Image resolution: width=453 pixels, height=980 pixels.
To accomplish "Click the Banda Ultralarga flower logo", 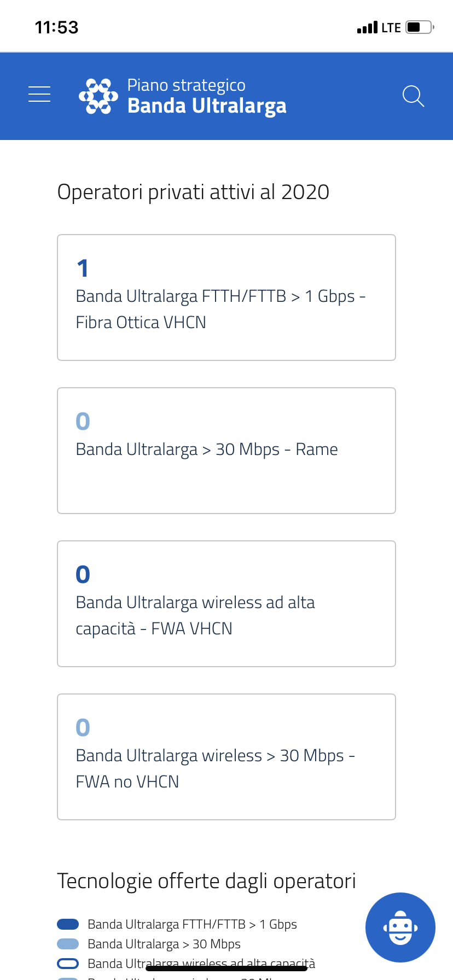I will (98, 96).
